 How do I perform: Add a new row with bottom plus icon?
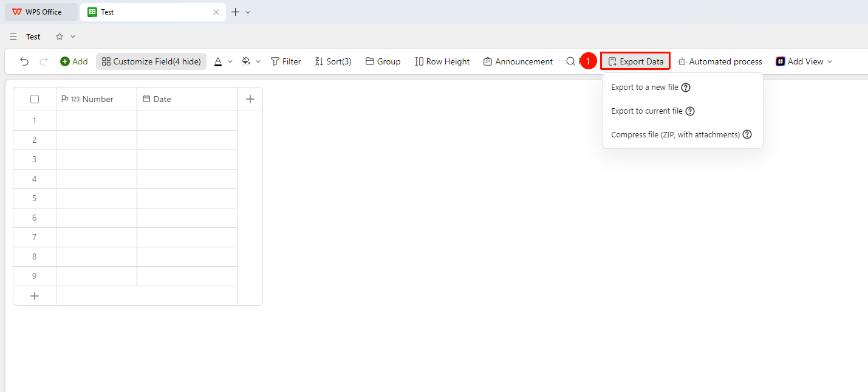[35, 296]
